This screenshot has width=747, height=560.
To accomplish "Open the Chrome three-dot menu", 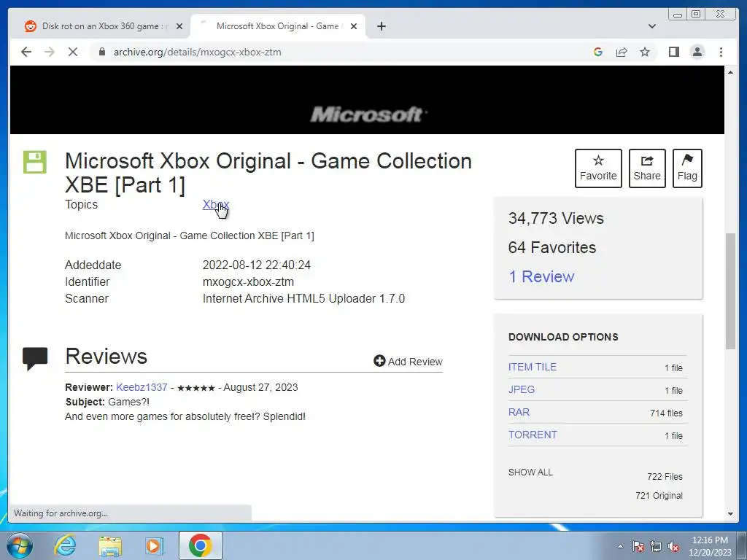I will (721, 52).
